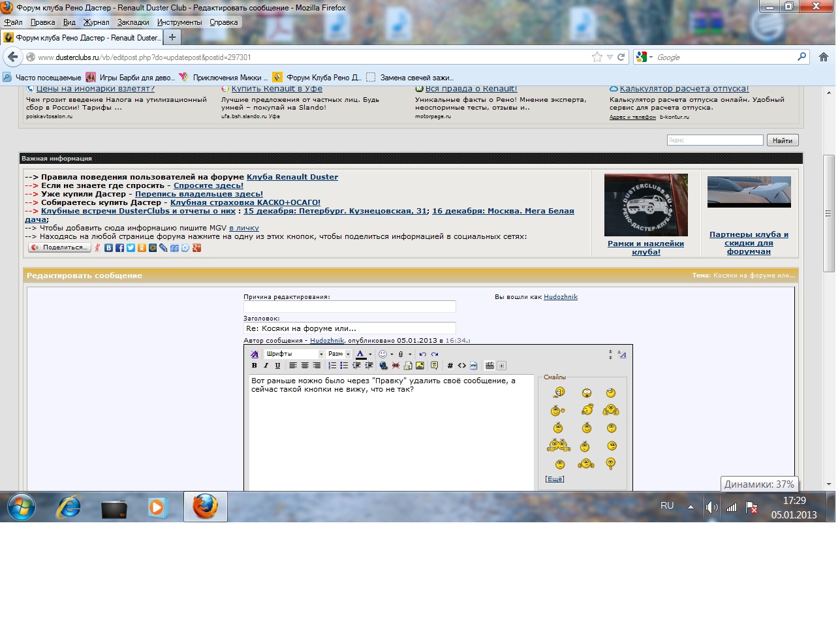
Task: Open the Инструменты menu
Action: [179, 22]
